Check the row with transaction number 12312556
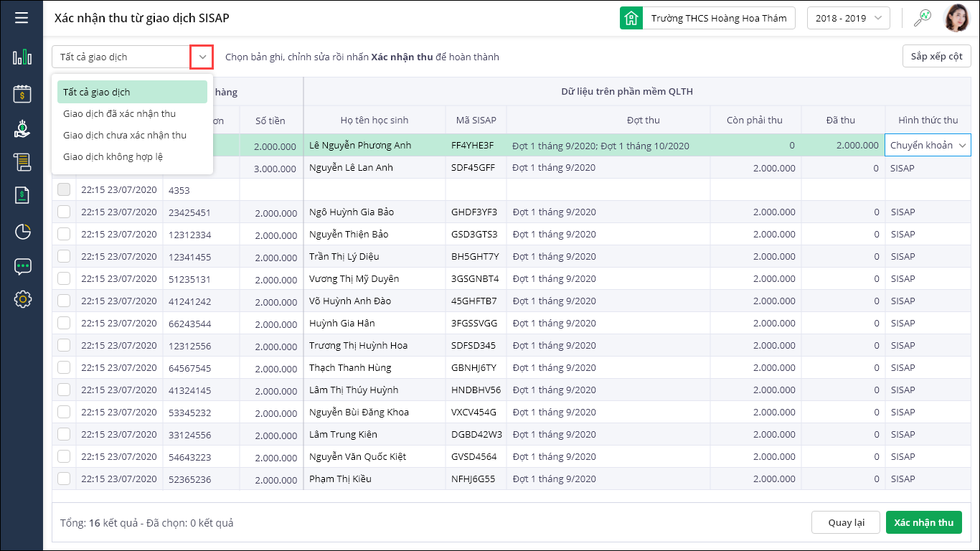980x551 pixels. pos(64,346)
